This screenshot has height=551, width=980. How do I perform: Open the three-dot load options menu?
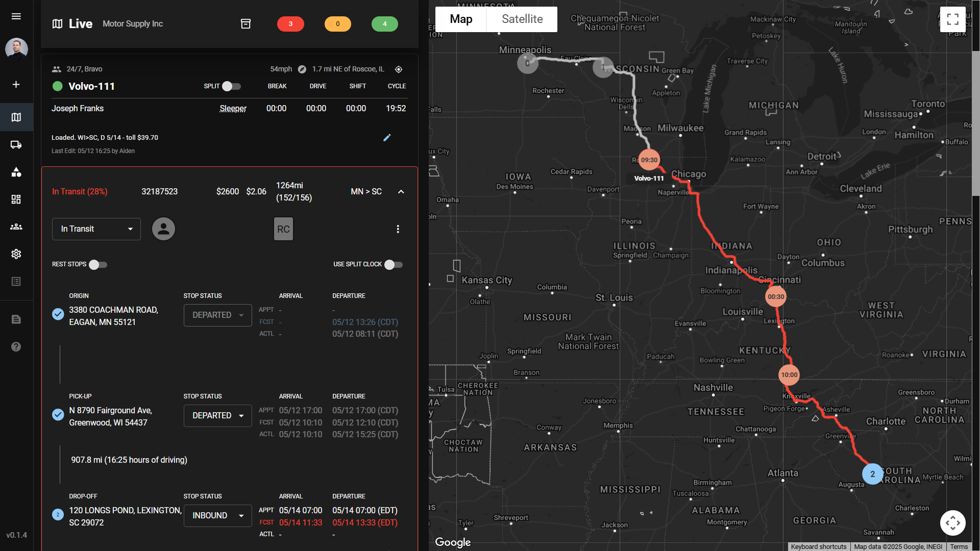[398, 229]
